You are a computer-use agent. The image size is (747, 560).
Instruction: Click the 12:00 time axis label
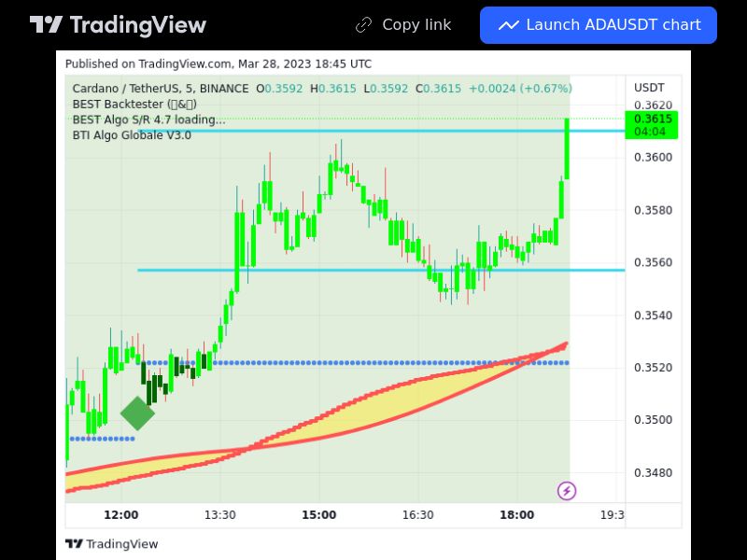121,515
